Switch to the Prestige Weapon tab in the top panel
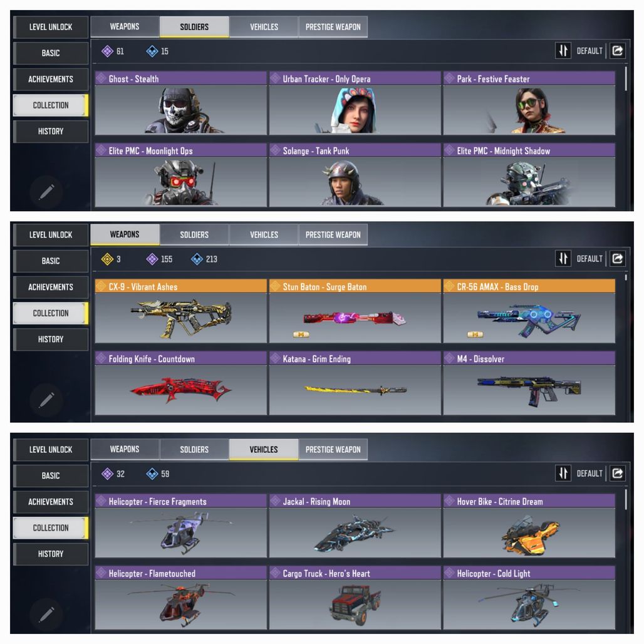 point(333,27)
